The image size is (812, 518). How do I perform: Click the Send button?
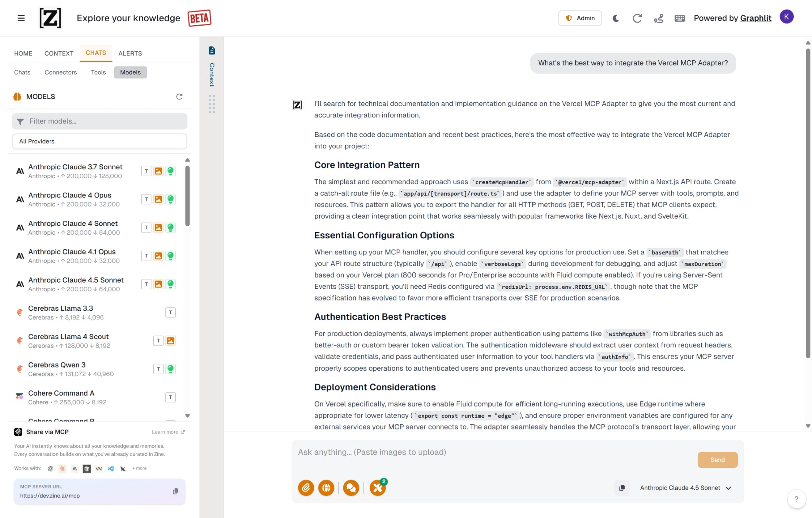click(x=717, y=460)
